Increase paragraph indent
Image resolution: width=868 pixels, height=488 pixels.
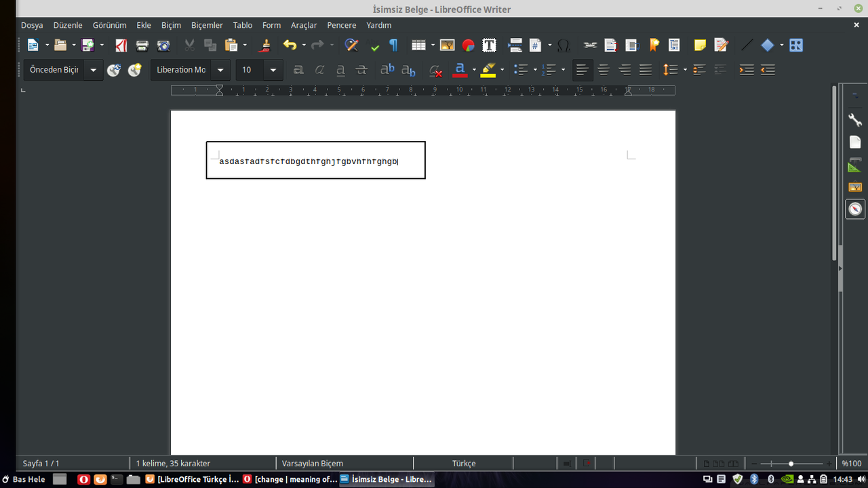(747, 70)
